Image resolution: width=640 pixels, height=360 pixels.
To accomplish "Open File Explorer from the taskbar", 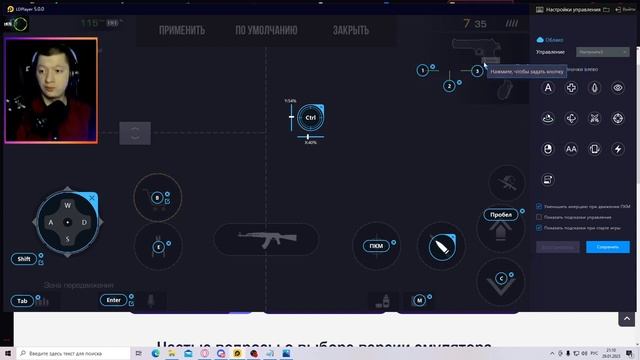I will tap(172, 353).
